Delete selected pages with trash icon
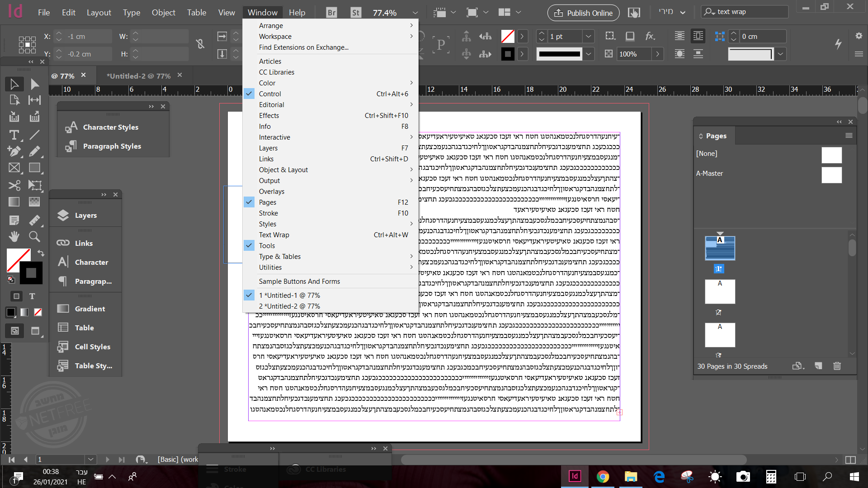 point(837,366)
